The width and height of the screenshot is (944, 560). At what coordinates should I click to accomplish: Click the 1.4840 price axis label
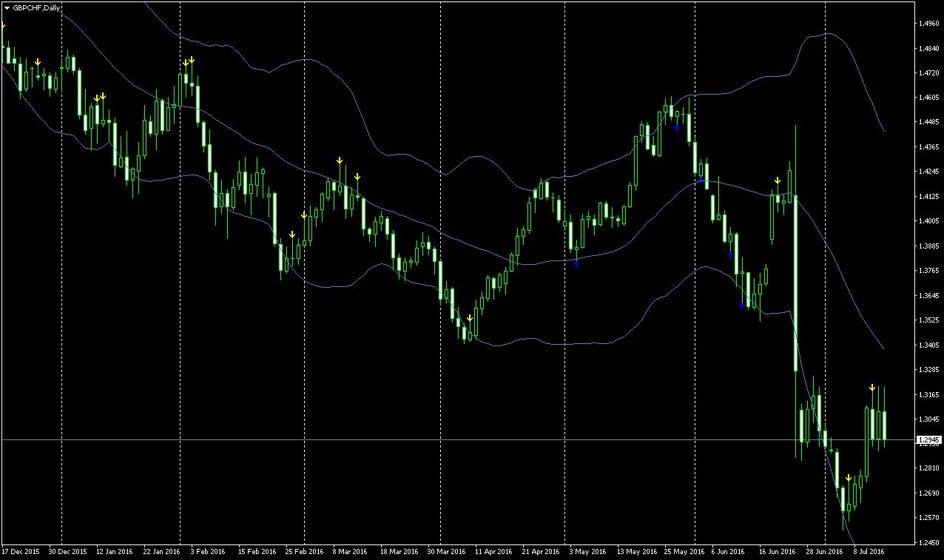click(929, 49)
